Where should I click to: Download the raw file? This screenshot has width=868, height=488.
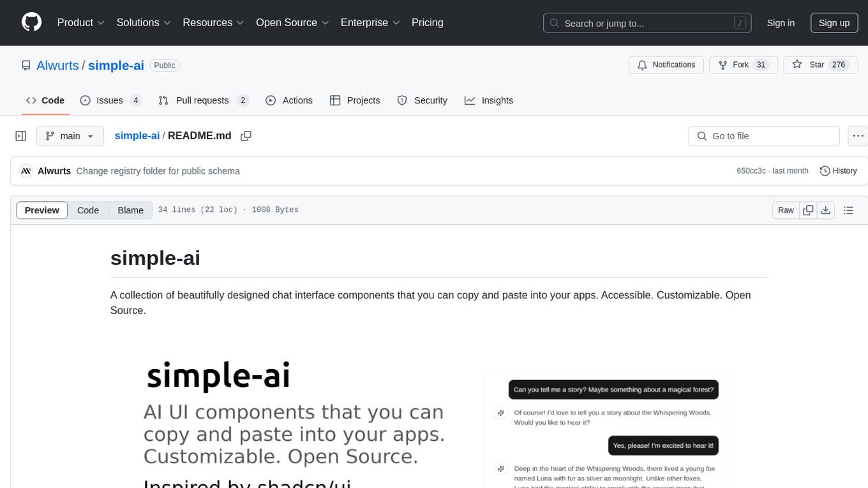click(x=825, y=210)
